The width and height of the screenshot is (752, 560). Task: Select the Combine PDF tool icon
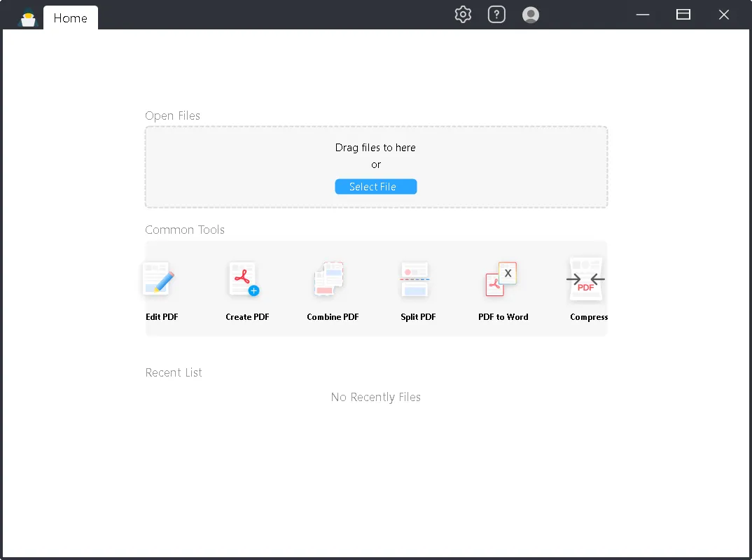tap(330, 280)
